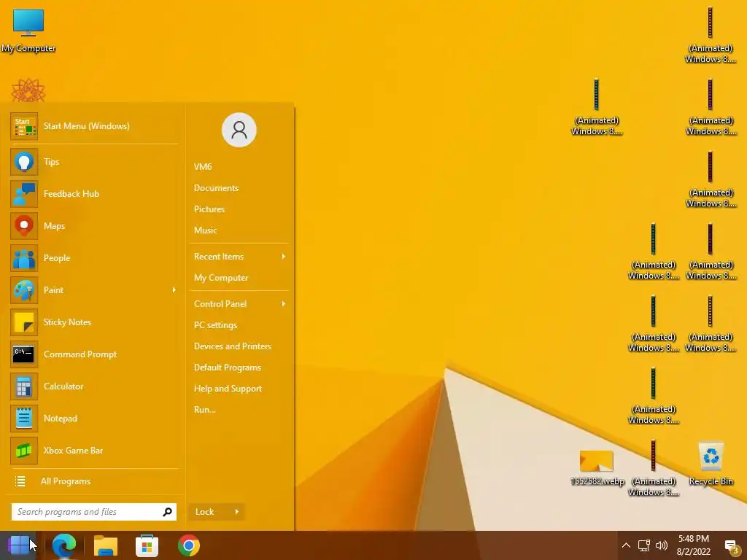Open My Computer in start menu
The image size is (747, 560).
tap(221, 278)
